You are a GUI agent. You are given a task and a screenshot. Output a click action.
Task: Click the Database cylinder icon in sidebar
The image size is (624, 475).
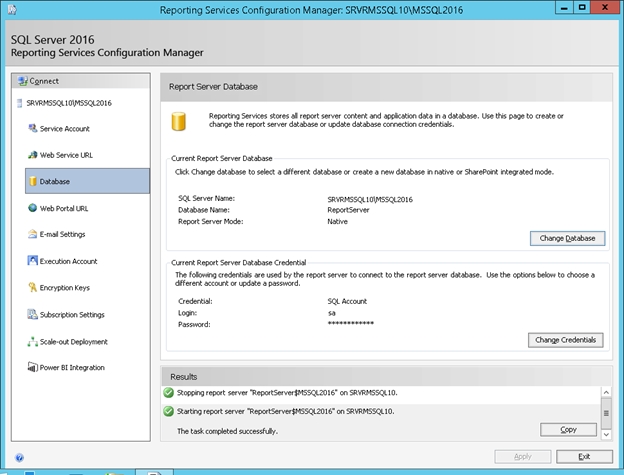(33, 181)
